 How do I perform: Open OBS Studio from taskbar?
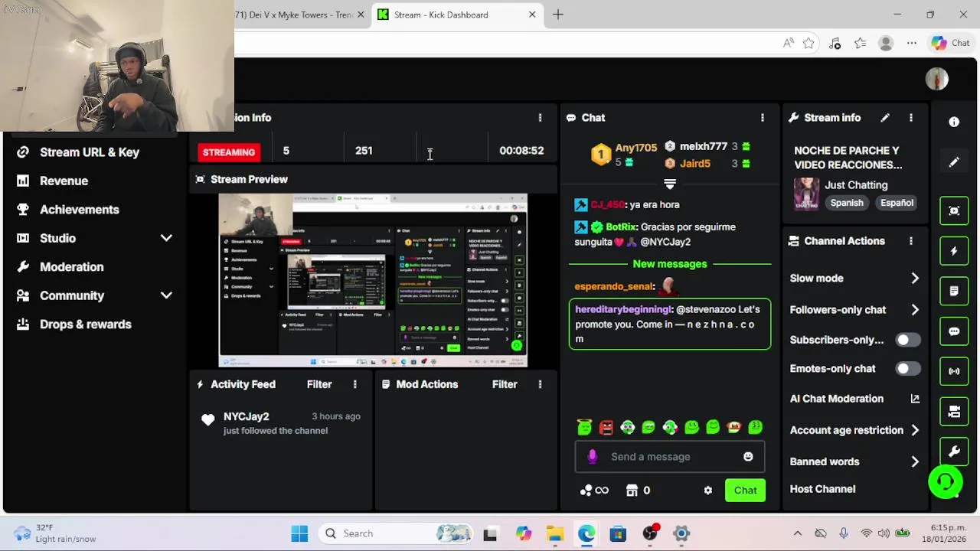(650, 533)
